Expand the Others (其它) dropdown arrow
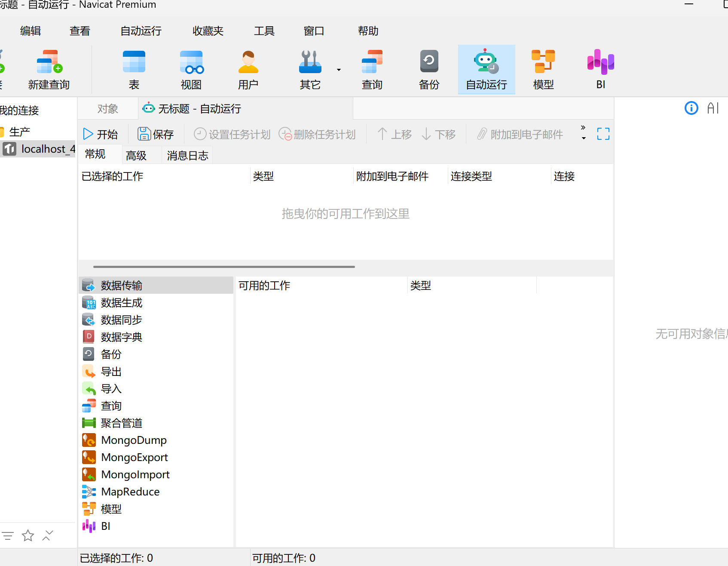This screenshot has width=728, height=566. click(339, 70)
